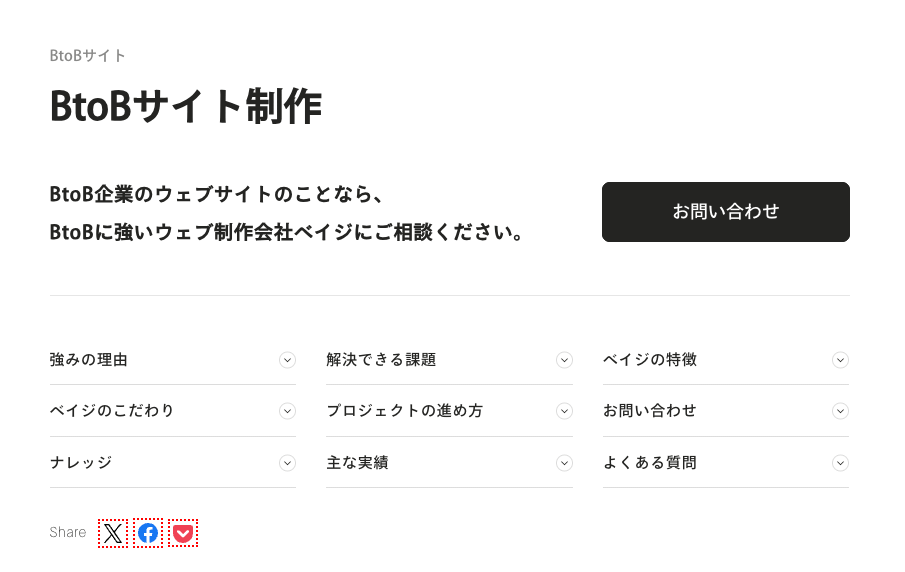
Task: Click chevron next to よくある質問
Action: point(840,463)
